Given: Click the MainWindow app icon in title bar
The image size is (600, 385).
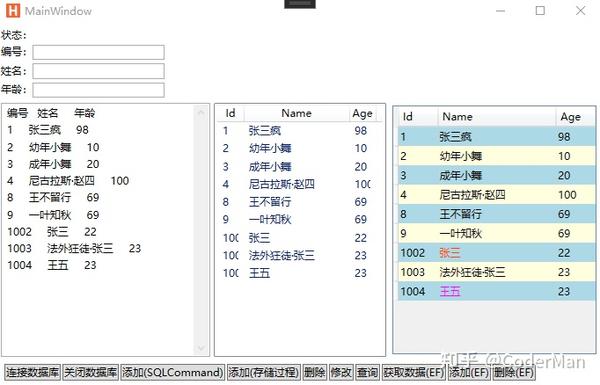Looking at the screenshot, I should click(x=13, y=11).
